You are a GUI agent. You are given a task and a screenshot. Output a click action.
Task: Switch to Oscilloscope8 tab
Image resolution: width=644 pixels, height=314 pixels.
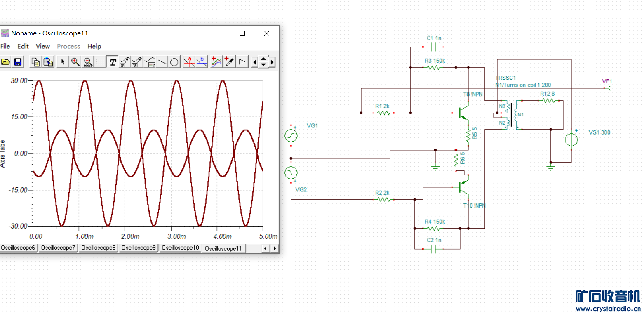(99, 248)
